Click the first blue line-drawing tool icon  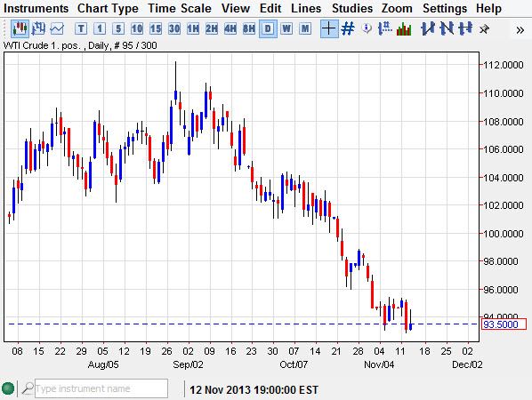pyautogui.click(x=428, y=28)
